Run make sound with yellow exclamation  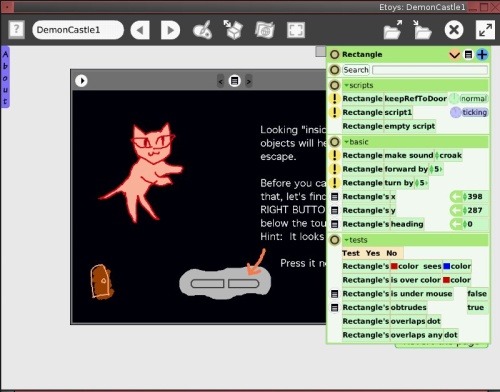pos(335,155)
